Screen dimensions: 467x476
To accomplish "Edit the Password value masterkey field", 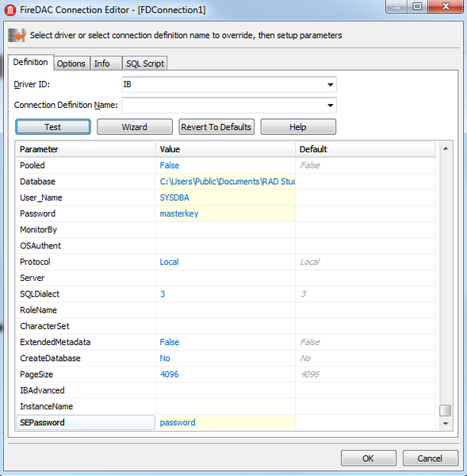I will pos(225,213).
